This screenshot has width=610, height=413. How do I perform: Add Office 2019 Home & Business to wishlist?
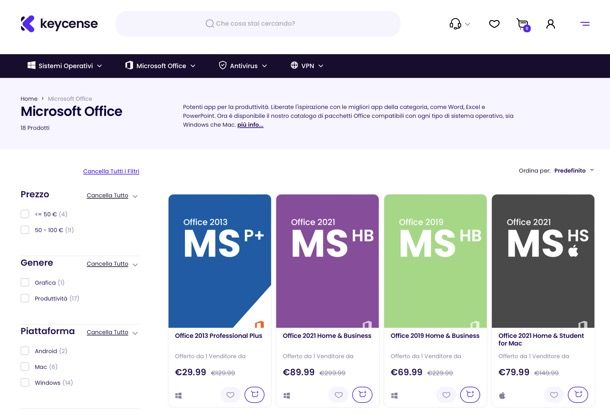[x=446, y=395]
